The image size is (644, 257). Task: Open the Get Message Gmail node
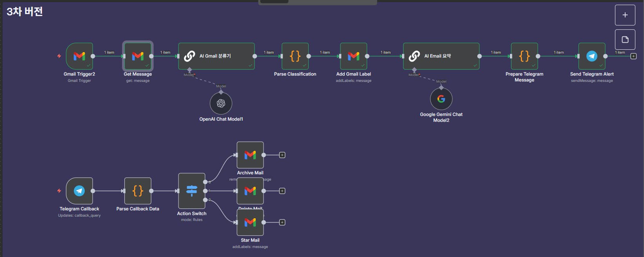coord(138,56)
